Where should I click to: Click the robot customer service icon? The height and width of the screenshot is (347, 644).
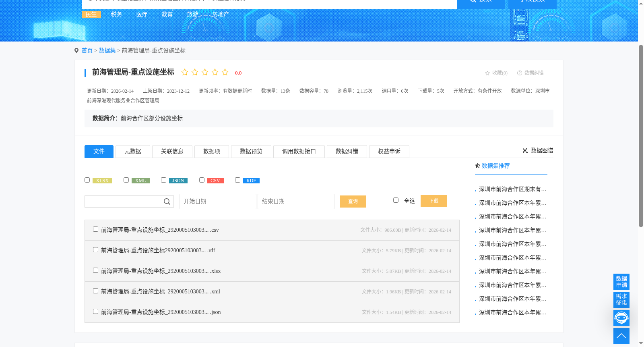pyautogui.click(x=621, y=318)
